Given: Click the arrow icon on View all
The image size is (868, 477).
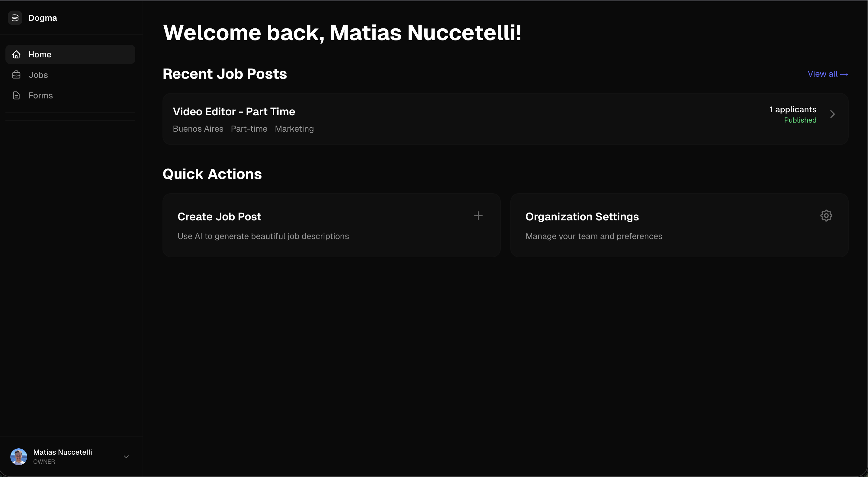Looking at the screenshot, I should click(845, 74).
